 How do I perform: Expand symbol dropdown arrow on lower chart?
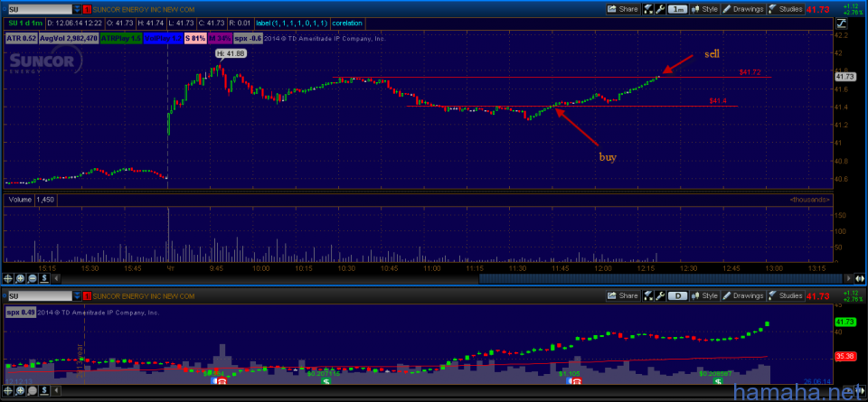pyautogui.click(x=77, y=295)
